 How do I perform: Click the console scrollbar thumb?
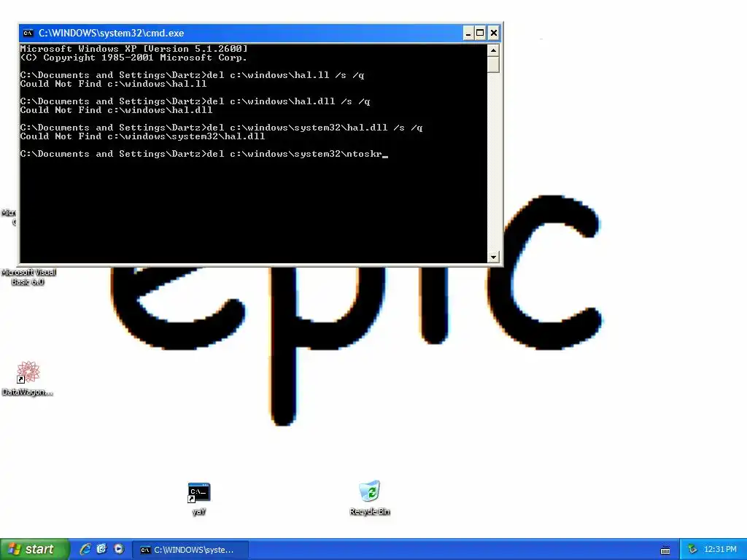click(x=494, y=64)
